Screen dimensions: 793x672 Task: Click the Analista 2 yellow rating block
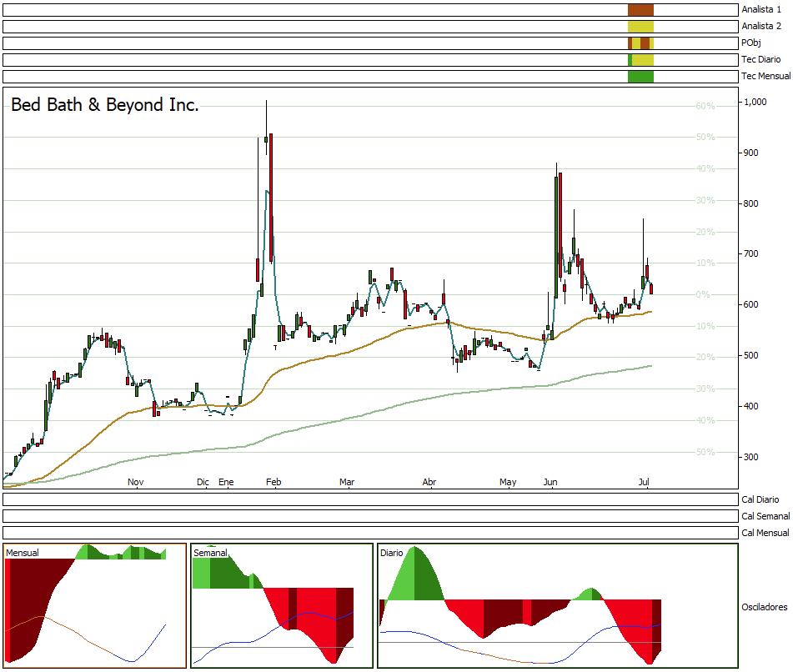click(640, 27)
